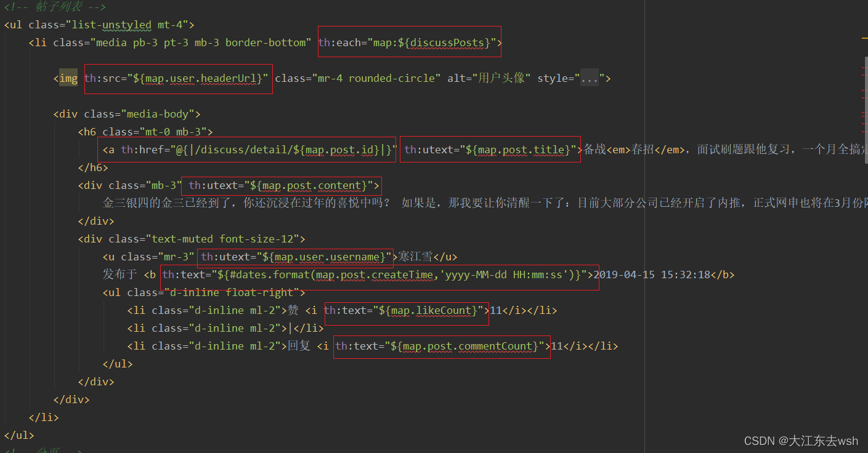Click the div class mb-3 tag

(x=130, y=186)
